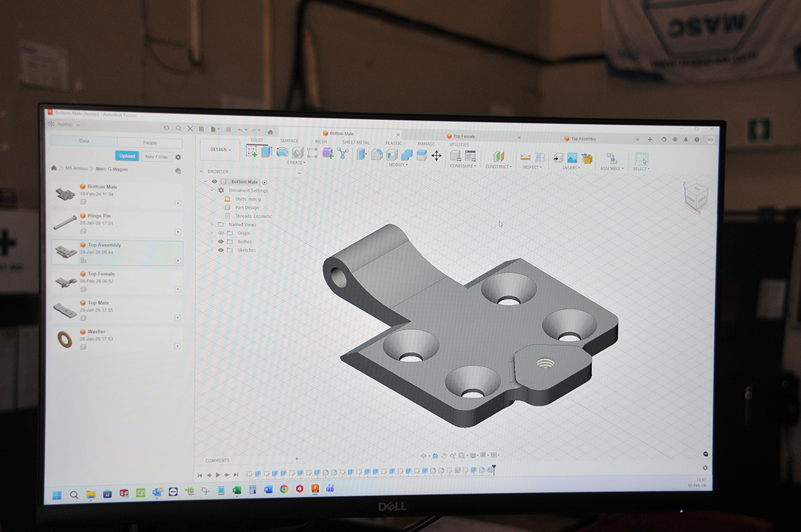
Task: Show the hidden Origin folder
Action: coord(221,233)
